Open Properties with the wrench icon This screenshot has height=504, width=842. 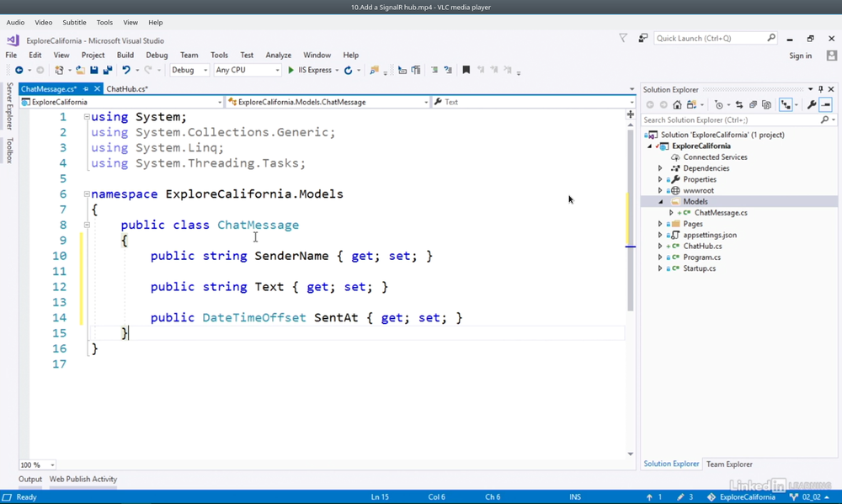[812, 104]
